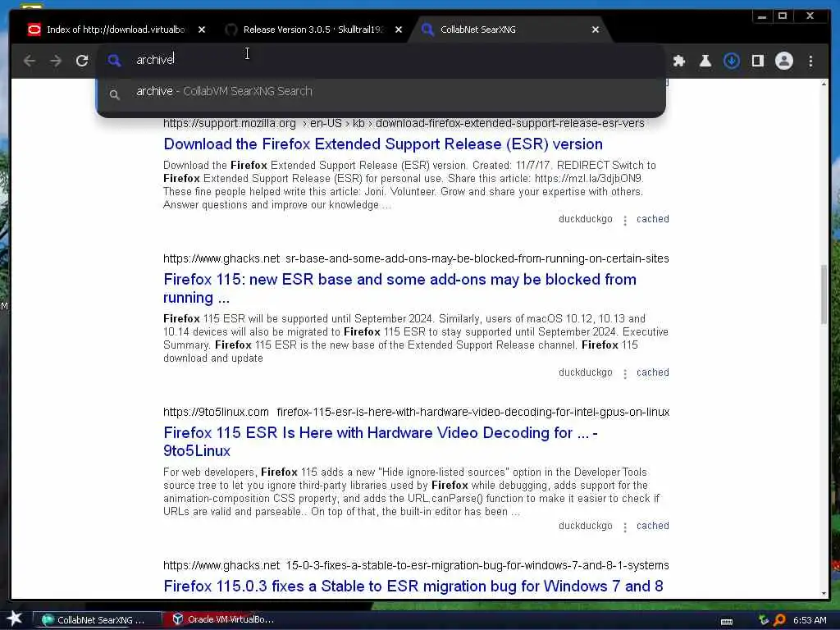Click the keyboard tray icon
Image resolution: width=840 pixels, height=630 pixels.
727,621
